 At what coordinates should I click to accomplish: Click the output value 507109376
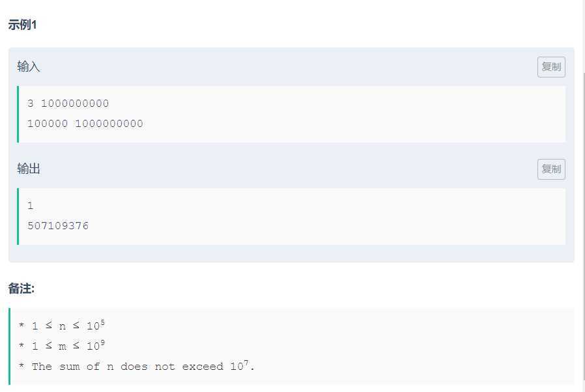click(x=58, y=226)
